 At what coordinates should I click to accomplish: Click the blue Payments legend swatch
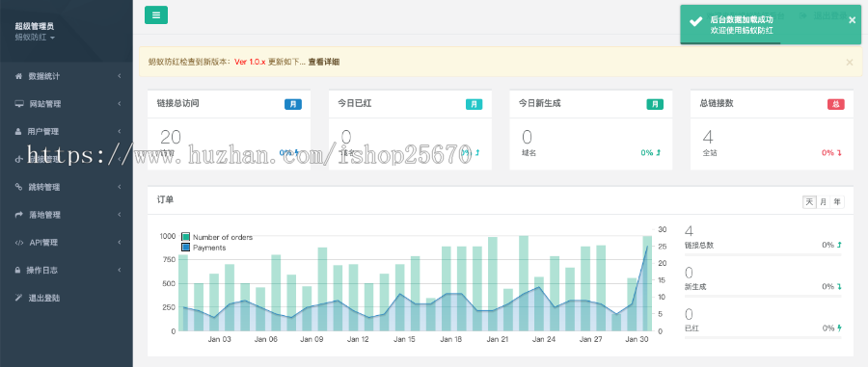186,248
